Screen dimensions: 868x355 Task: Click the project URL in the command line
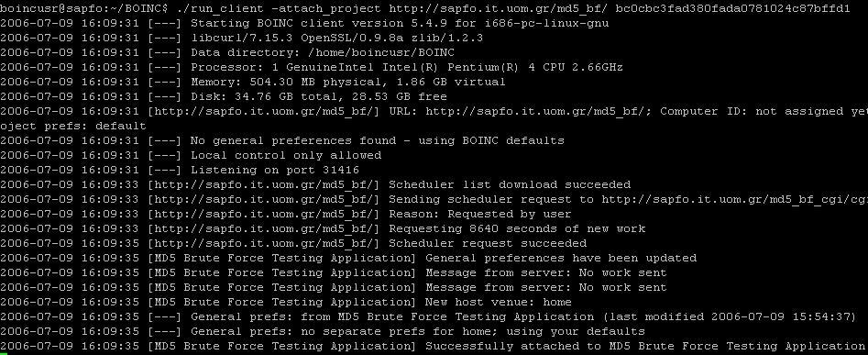coord(498,9)
